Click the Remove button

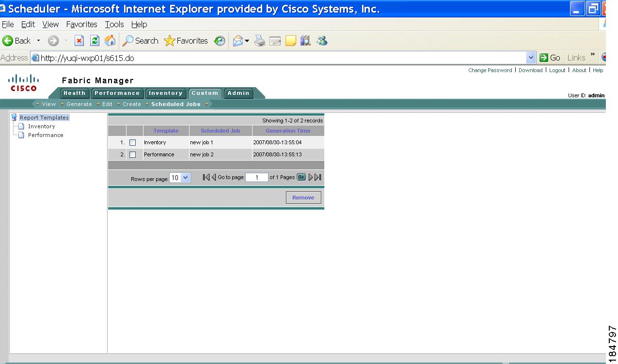click(x=303, y=197)
